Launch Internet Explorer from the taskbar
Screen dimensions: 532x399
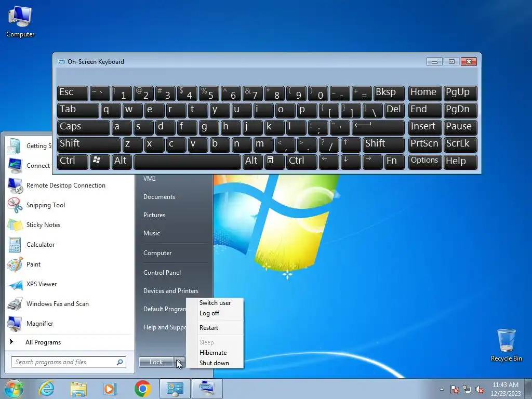tap(46, 389)
